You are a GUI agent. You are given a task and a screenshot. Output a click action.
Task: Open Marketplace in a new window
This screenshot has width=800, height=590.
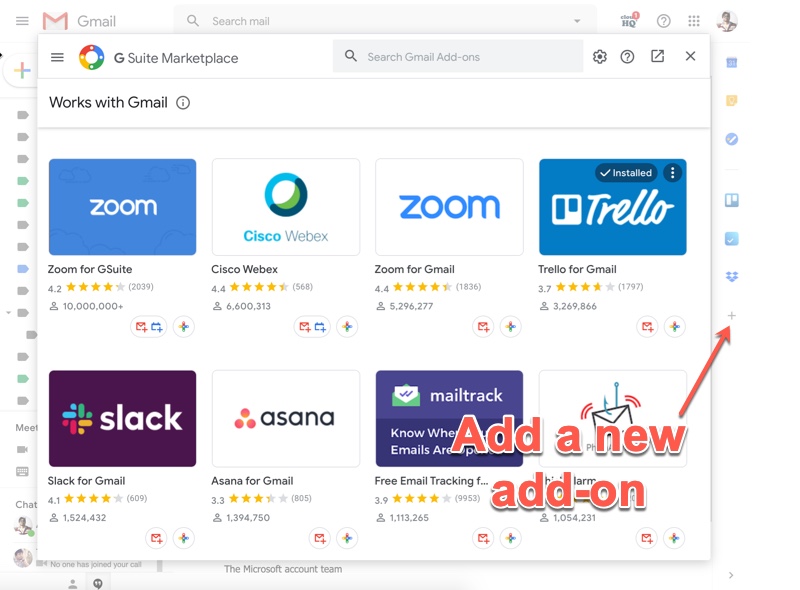pos(658,56)
